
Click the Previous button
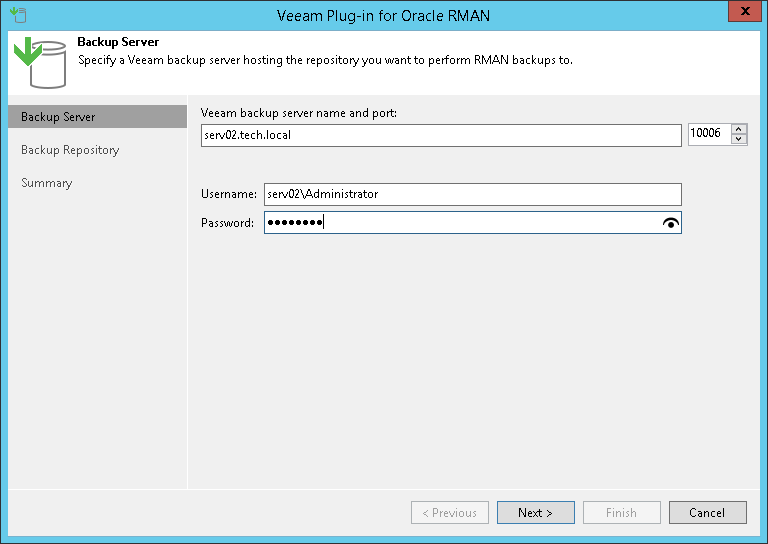(449, 513)
